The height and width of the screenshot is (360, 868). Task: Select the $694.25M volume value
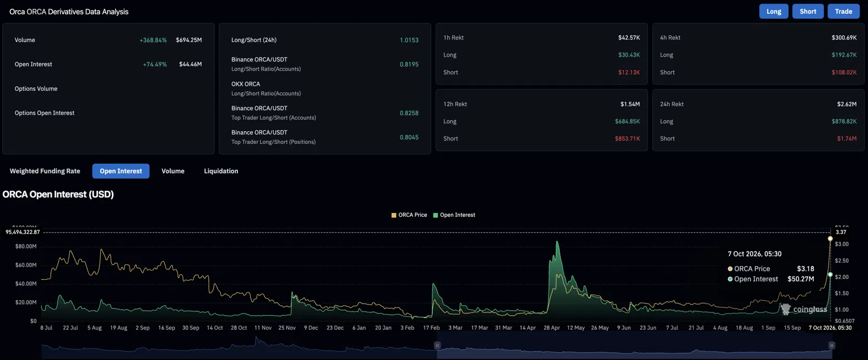coord(189,40)
